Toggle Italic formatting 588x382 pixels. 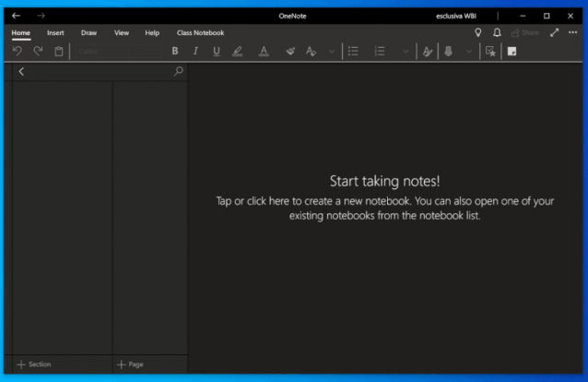coord(195,51)
